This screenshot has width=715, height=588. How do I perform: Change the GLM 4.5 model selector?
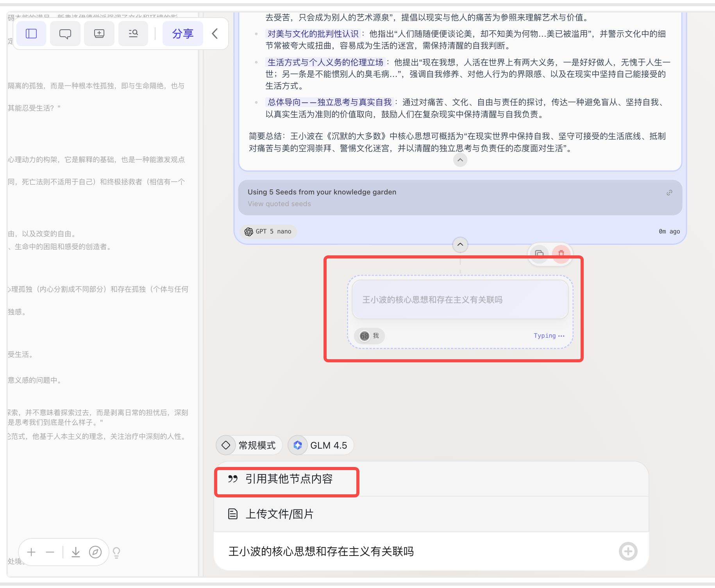pyautogui.click(x=320, y=445)
